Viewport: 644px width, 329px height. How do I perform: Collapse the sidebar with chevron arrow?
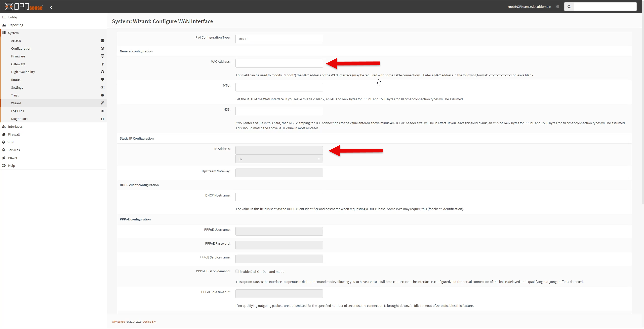pos(51,7)
